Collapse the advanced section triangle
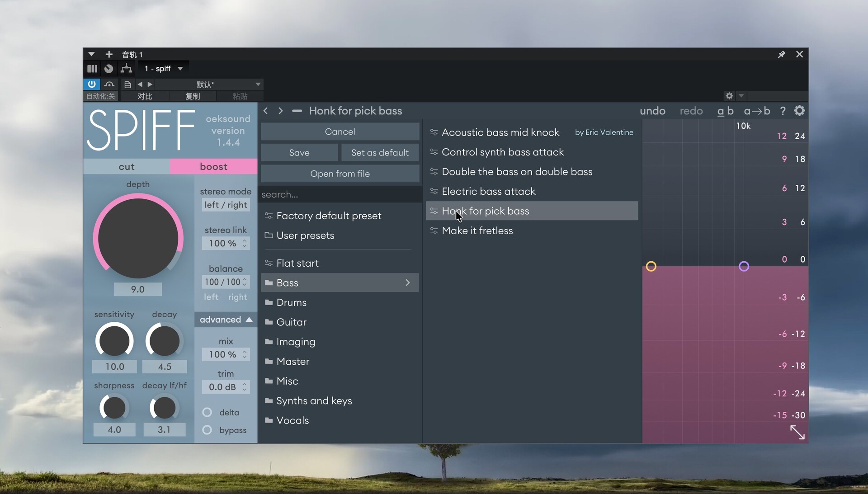868x494 pixels. [249, 320]
